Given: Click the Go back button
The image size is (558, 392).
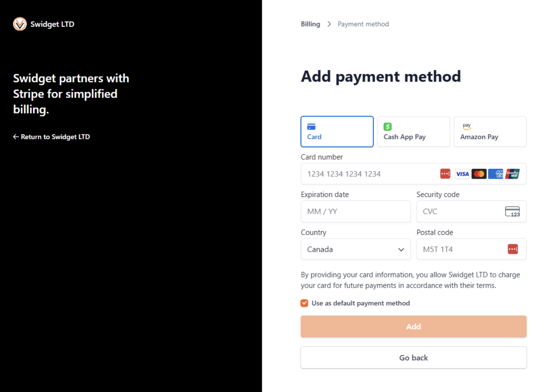Looking at the screenshot, I should pos(414,357).
